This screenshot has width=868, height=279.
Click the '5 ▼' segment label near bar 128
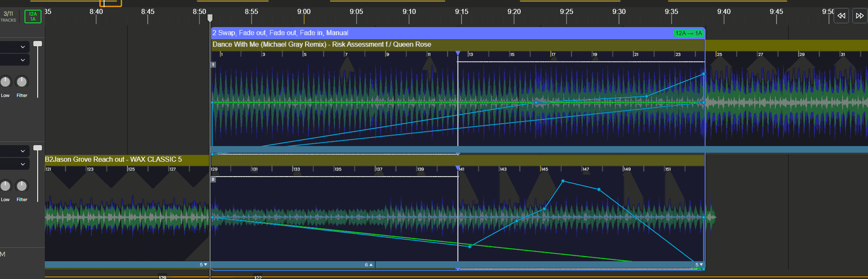point(203,265)
